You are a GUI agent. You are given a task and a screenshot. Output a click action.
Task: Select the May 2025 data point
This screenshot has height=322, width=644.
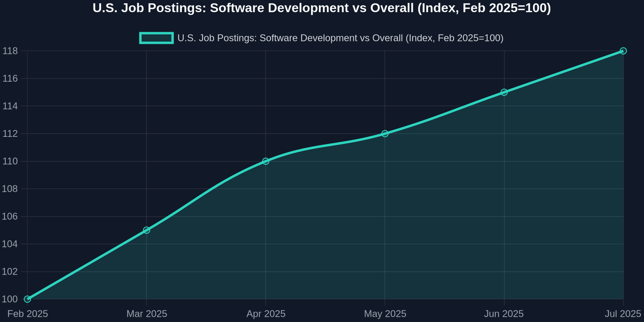click(385, 134)
